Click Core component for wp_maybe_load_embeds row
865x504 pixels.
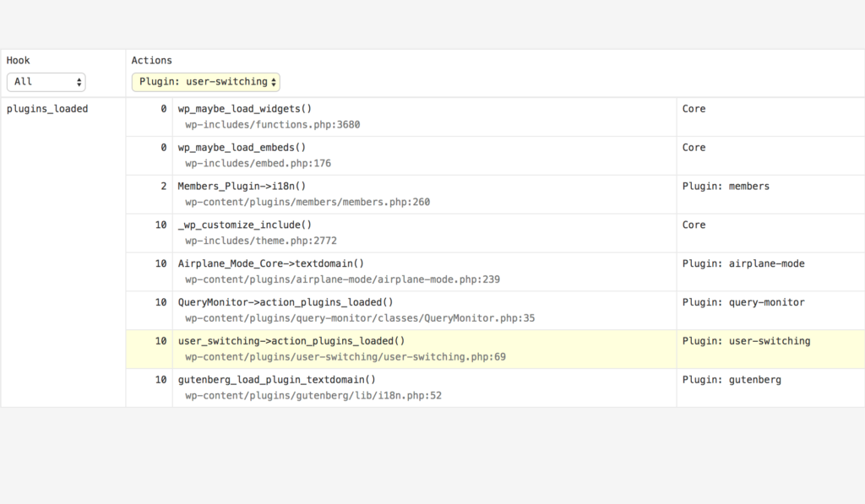click(694, 147)
